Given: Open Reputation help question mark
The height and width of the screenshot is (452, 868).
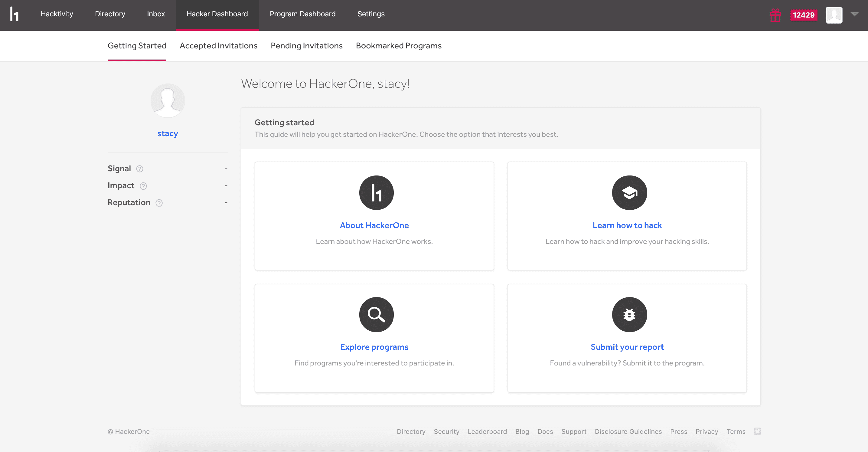Looking at the screenshot, I should coord(159,203).
